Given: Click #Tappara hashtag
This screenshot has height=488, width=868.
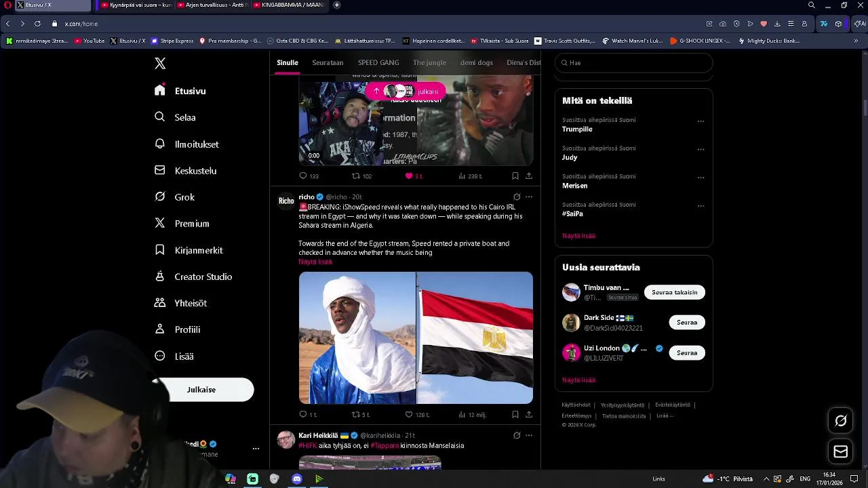Looking at the screenshot, I should (384, 445).
